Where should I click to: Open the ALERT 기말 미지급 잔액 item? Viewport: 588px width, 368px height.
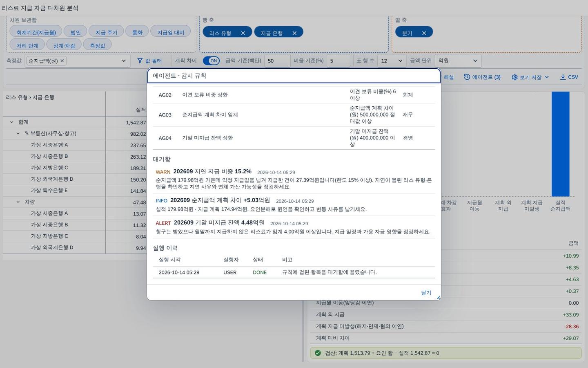point(294,227)
